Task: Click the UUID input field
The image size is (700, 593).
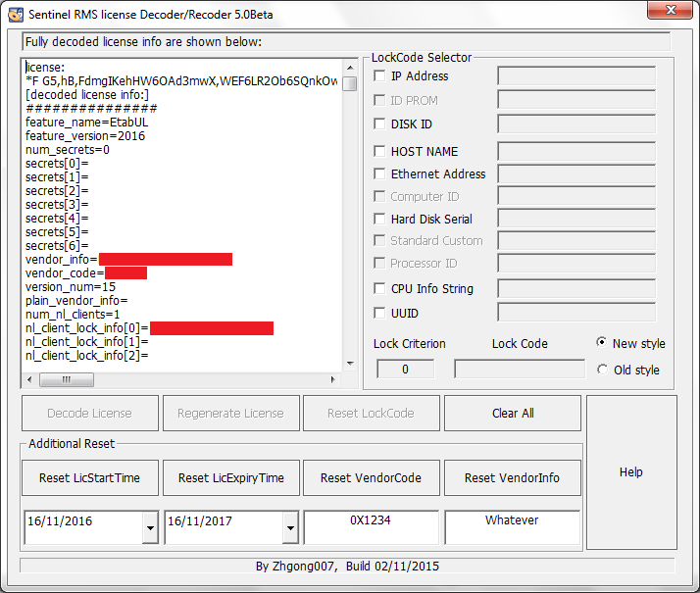Action: pyautogui.click(x=576, y=313)
